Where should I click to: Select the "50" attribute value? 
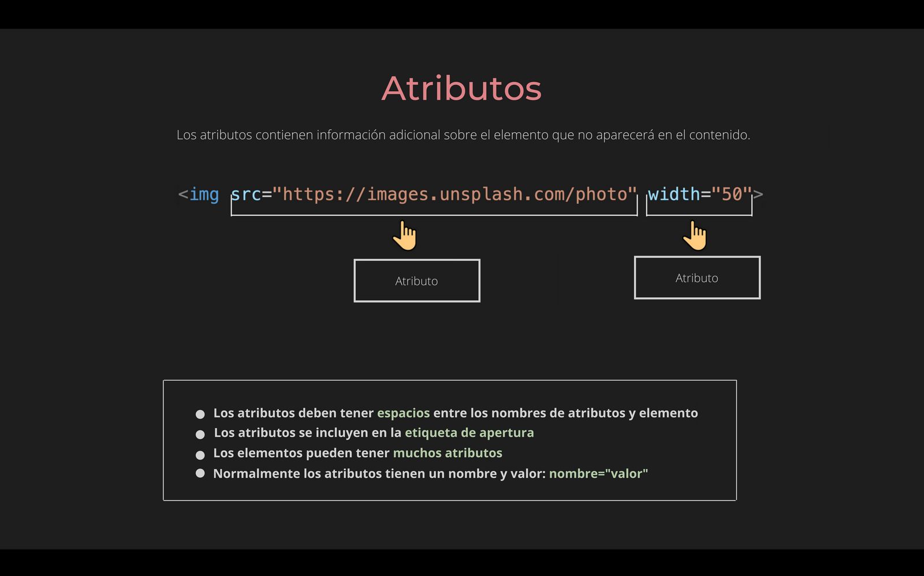click(x=731, y=195)
